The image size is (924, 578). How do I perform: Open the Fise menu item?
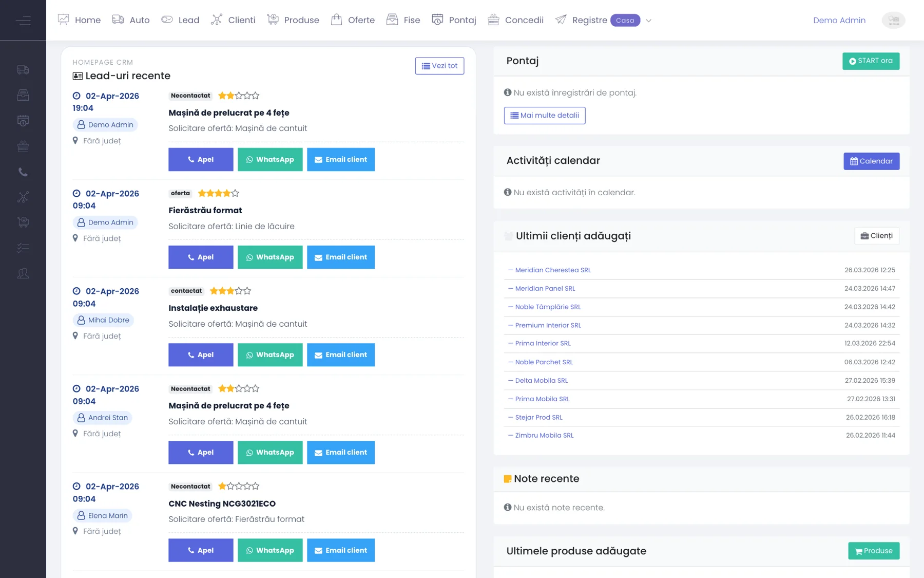click(x=403, y=20)
